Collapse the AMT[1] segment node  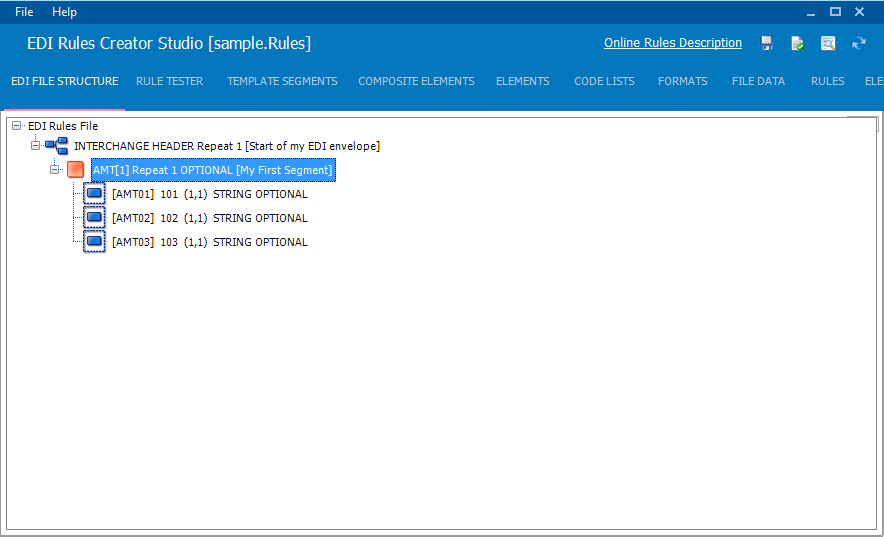(54, 169)
